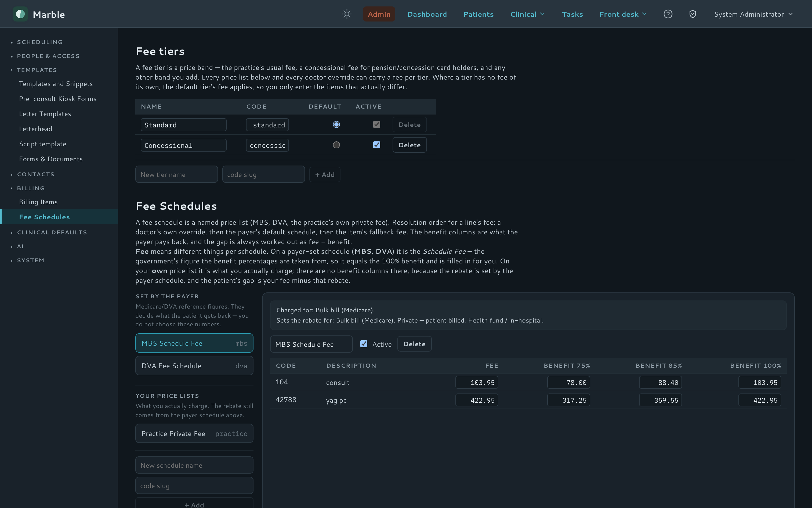Open System Administrator user menu

pos(753,14)
